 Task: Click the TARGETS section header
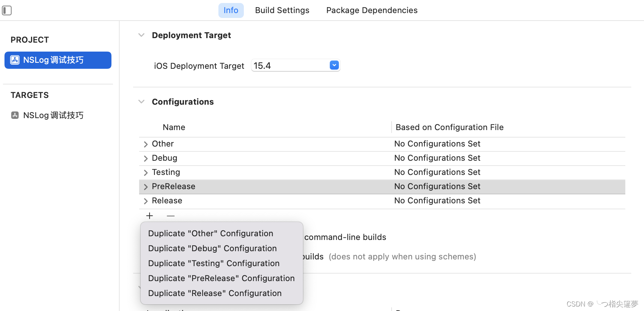pos(30,95)
